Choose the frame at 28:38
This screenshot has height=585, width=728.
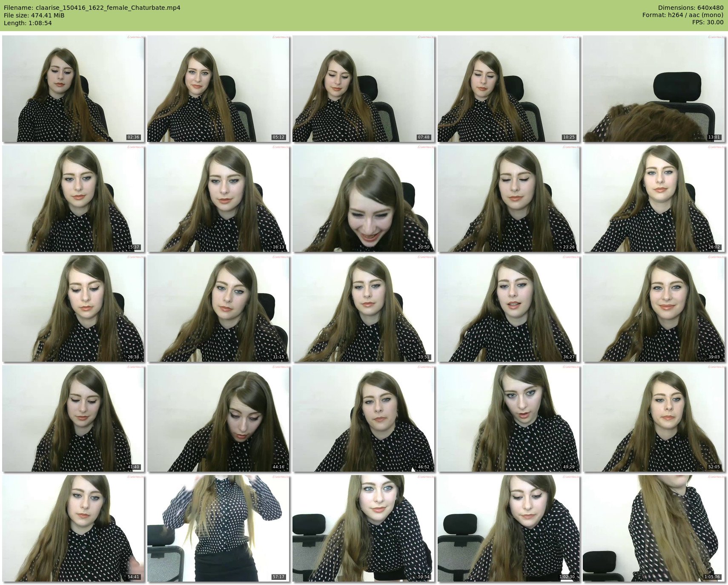(x=73, y=308)
